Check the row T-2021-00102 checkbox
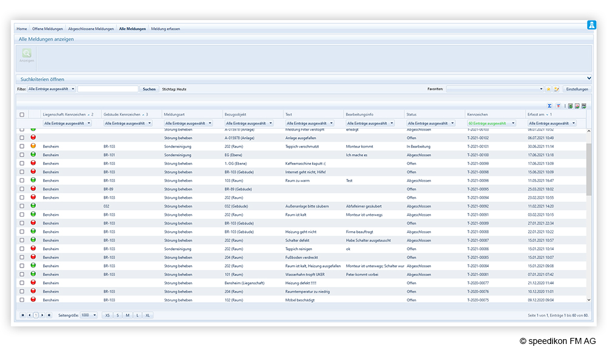This screenshot has width=607, height=364. [x=22, y=138]
